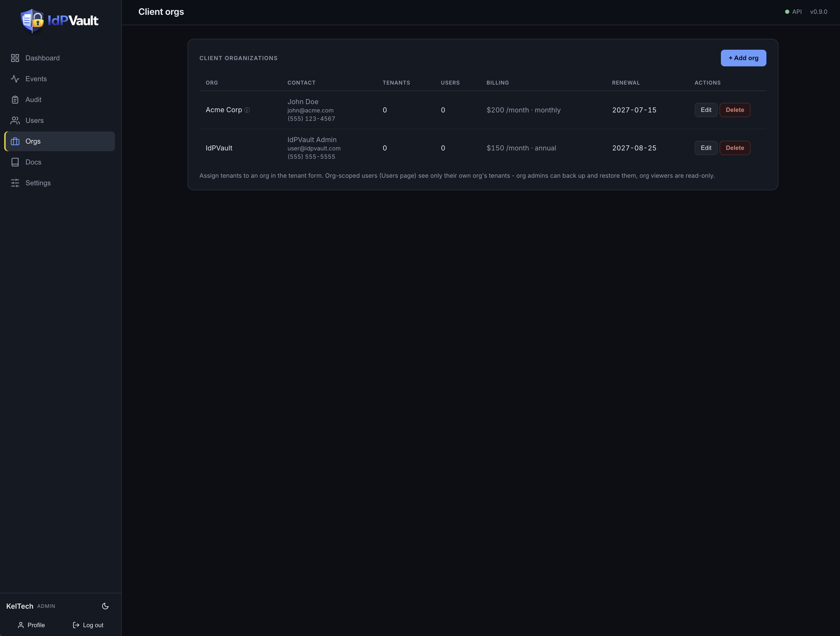Click the Client orgs page title
Screen dimensions: 840x636
(x=161, y=12)
